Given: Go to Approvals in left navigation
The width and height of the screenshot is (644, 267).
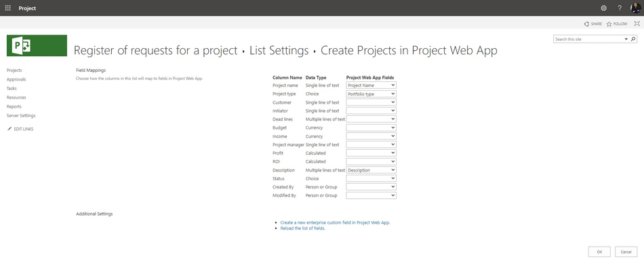Looking at the screenshot, I should click(x=16, y=79).
